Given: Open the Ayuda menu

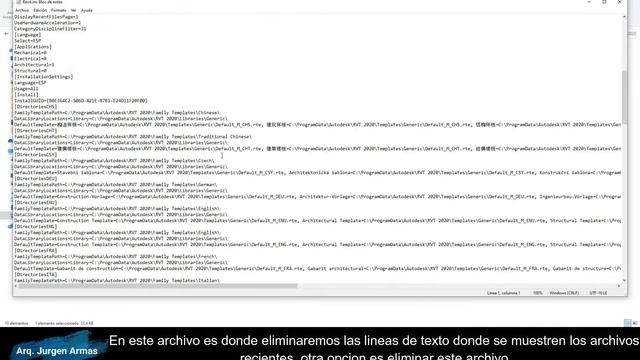Looking at the screenshot, I should 87,10.
